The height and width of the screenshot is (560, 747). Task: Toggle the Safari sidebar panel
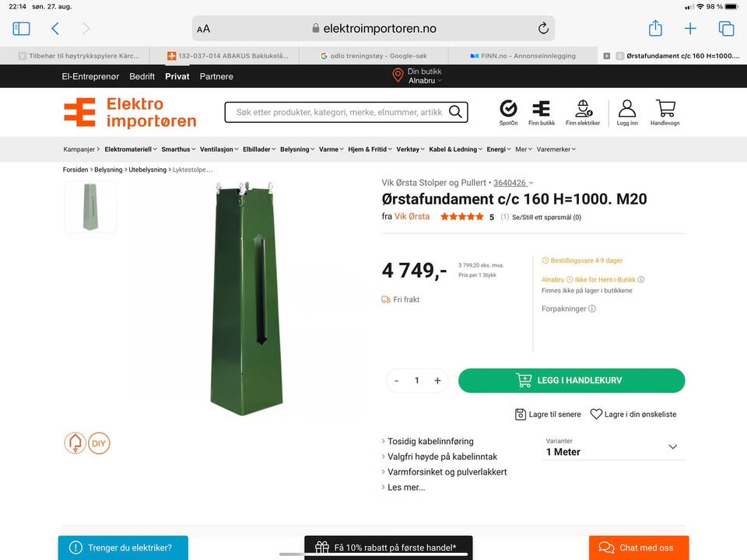click(x=21, y=29)
